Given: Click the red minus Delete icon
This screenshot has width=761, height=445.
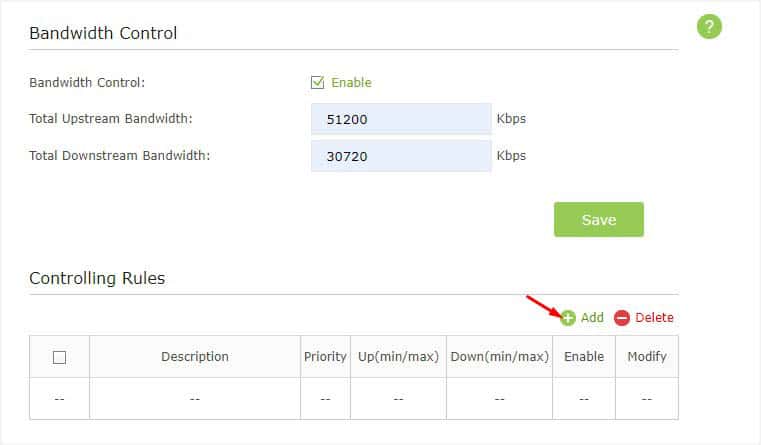Looking at the screenshot, I should 621,318.
